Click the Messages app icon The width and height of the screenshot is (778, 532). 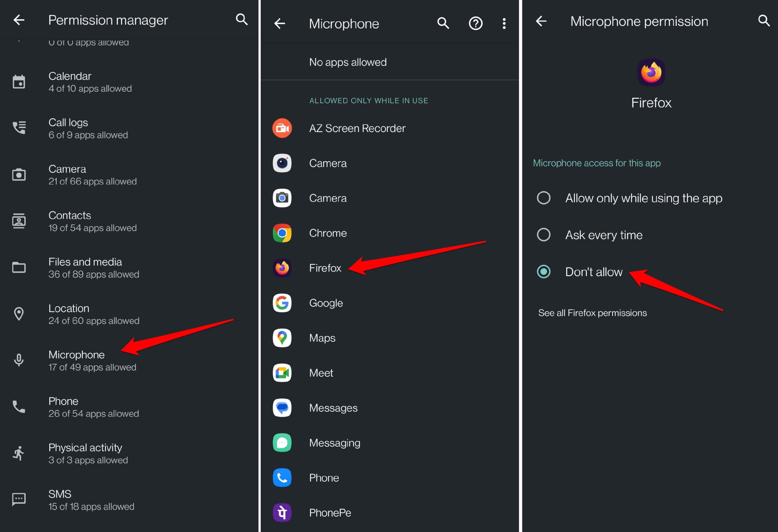click(282, 407)
